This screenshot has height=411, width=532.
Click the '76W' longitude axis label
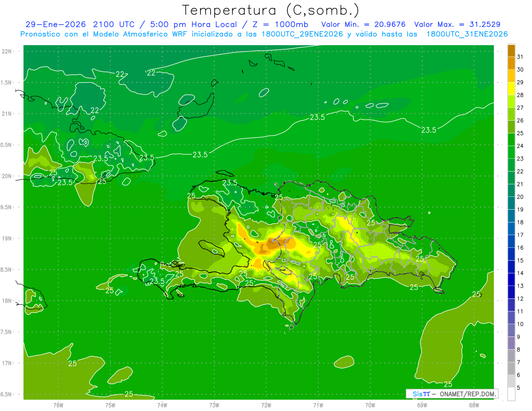coord(58,405)
